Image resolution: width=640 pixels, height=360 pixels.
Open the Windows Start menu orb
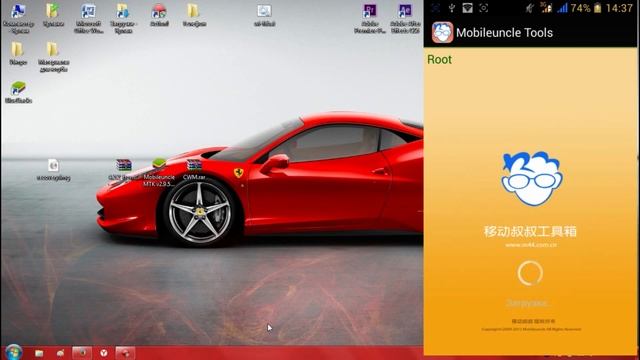13,352
